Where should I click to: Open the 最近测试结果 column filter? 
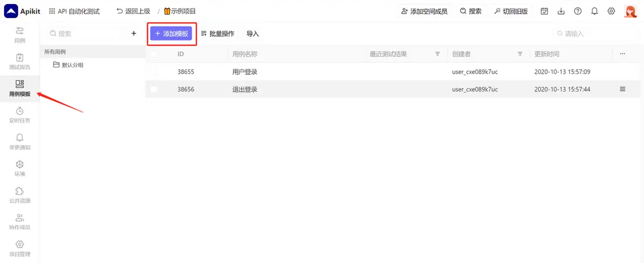438,54
